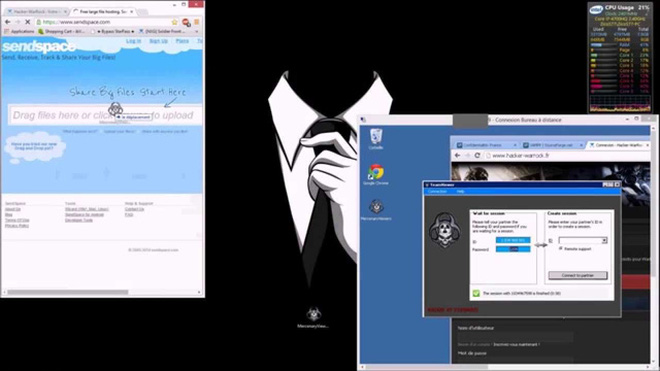660x371 pixels.
Task: Select the Google Chrome remote desktop icon
Action: coord(376,175)
